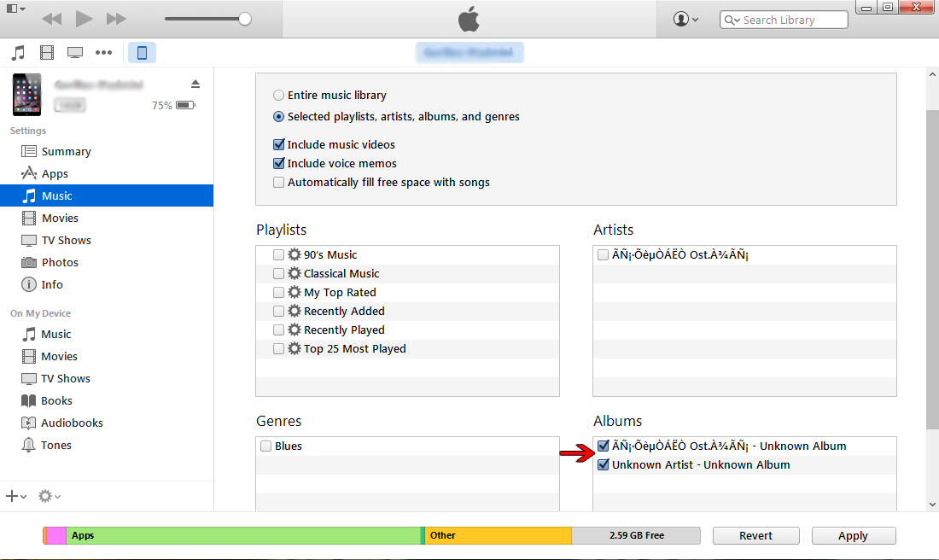
Task: Toggle Include music videos checkbox
Action: tap(278, 144)
